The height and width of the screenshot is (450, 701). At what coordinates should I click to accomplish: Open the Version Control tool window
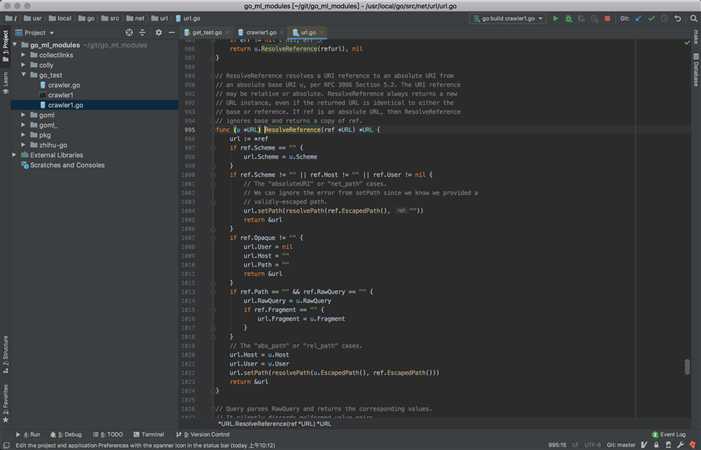coord(203,434)
